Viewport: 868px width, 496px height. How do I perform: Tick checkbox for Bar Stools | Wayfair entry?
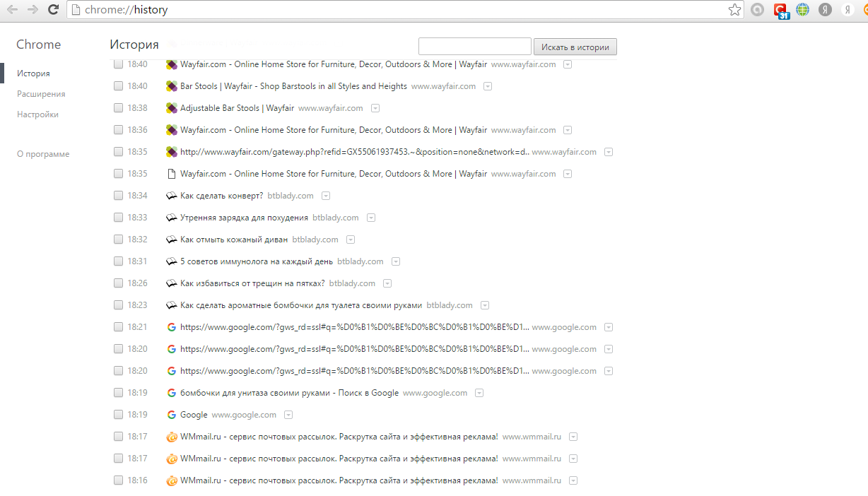(x=118, y=86)
